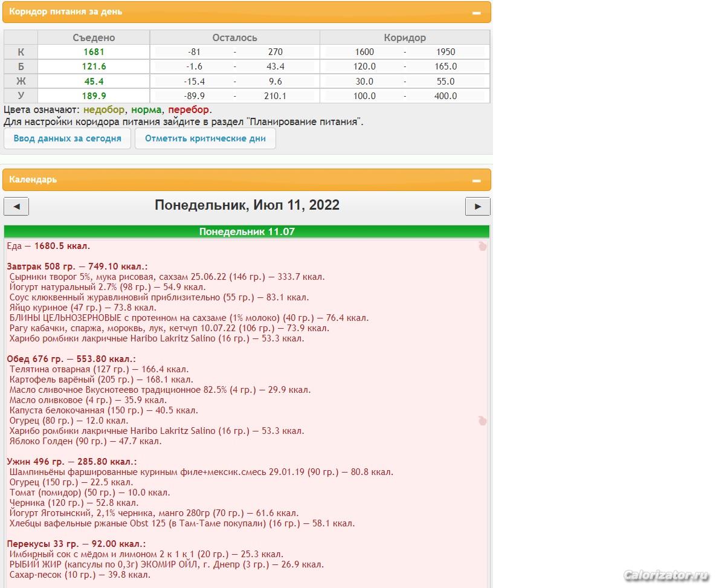Click apple icon beside the Еда total line
Screen dimensions: 722x588
coord(482,246)
